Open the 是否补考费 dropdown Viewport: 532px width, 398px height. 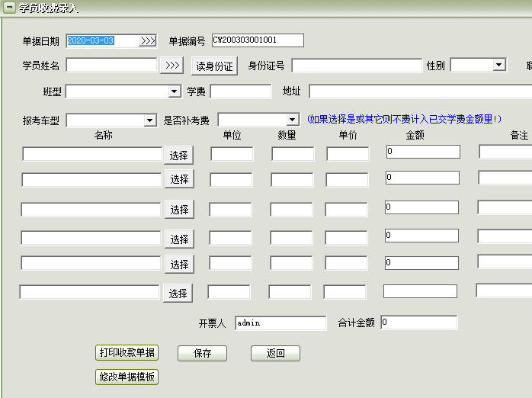[292, 120]
